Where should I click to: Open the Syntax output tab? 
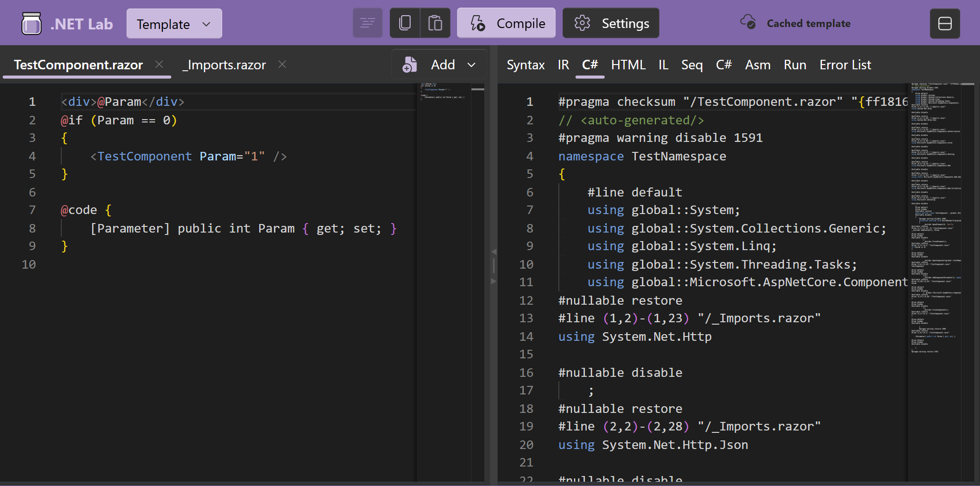pos(526,65)
